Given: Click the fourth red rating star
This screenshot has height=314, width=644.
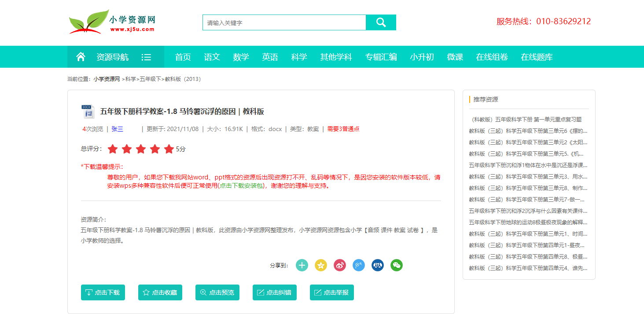Looking at the screenshot, I should coord(155,149).
